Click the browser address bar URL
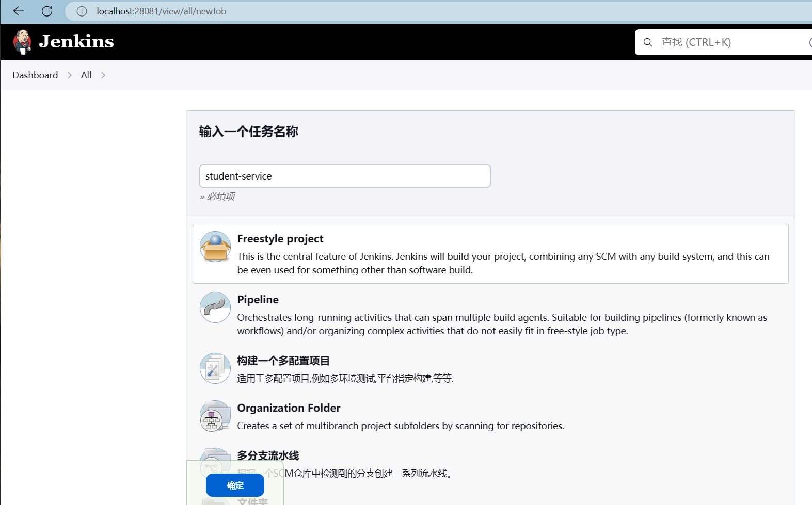Screen dimensions: 812x505 click(162, 11)
